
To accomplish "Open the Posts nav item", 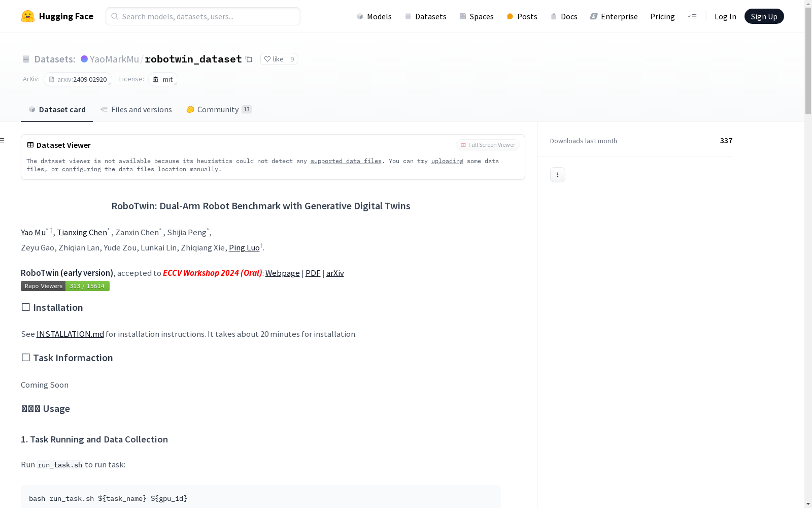I will (522, 16).
